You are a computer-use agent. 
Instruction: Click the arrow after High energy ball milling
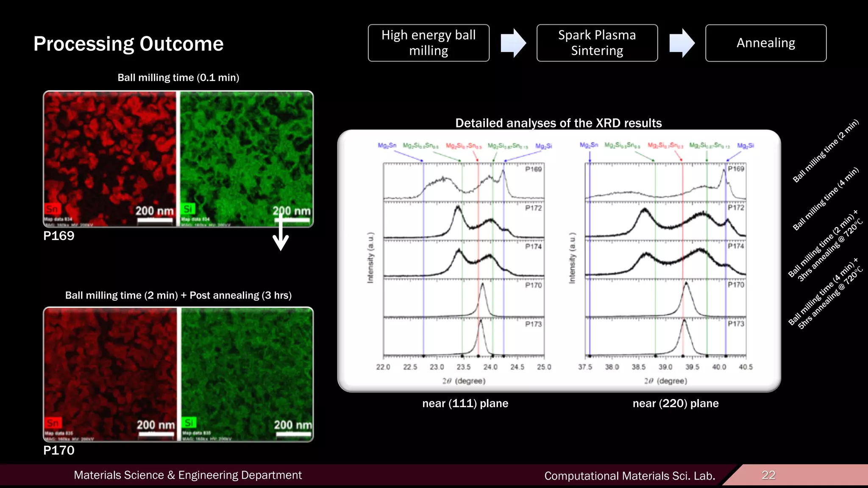[x=513, y=43]
